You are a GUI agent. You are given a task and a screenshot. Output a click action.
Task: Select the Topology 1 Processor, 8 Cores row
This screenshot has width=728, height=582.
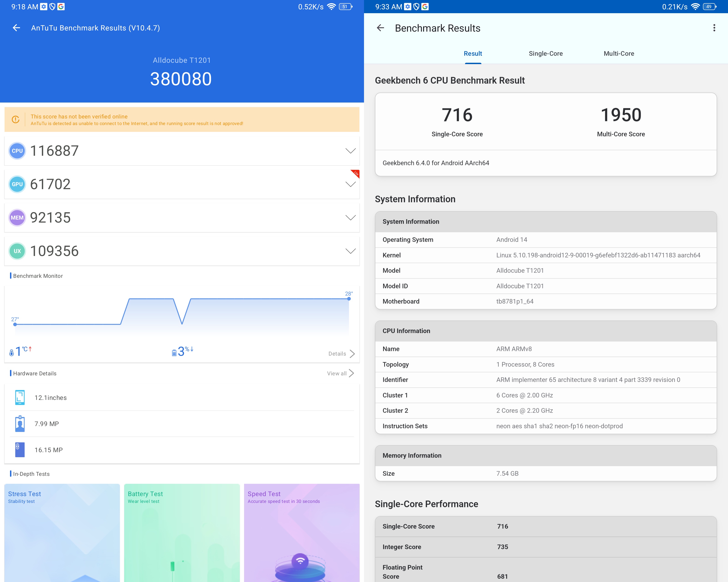[x=546, y=364]
